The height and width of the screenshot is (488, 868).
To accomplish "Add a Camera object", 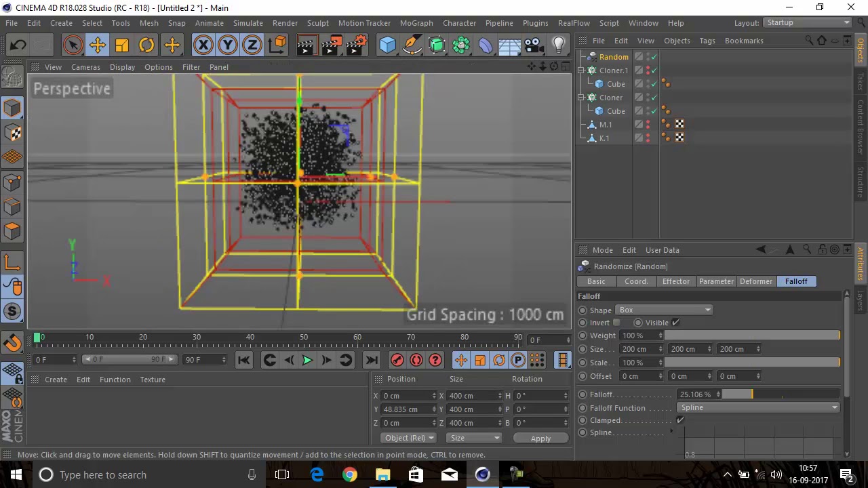I will [x=534, y=45].
